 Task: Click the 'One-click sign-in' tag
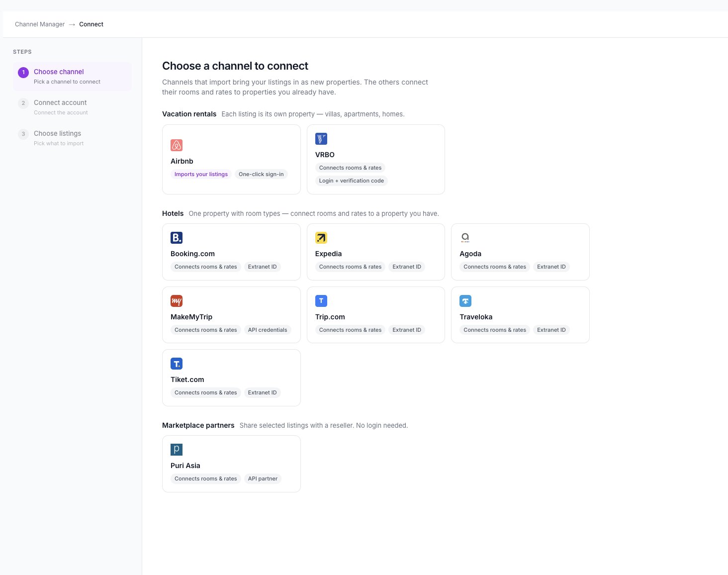tap(261, 174)
